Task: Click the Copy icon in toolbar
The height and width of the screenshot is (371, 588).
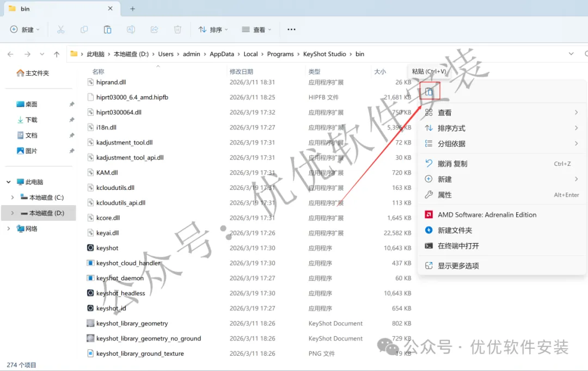Action: click(84, 29)
